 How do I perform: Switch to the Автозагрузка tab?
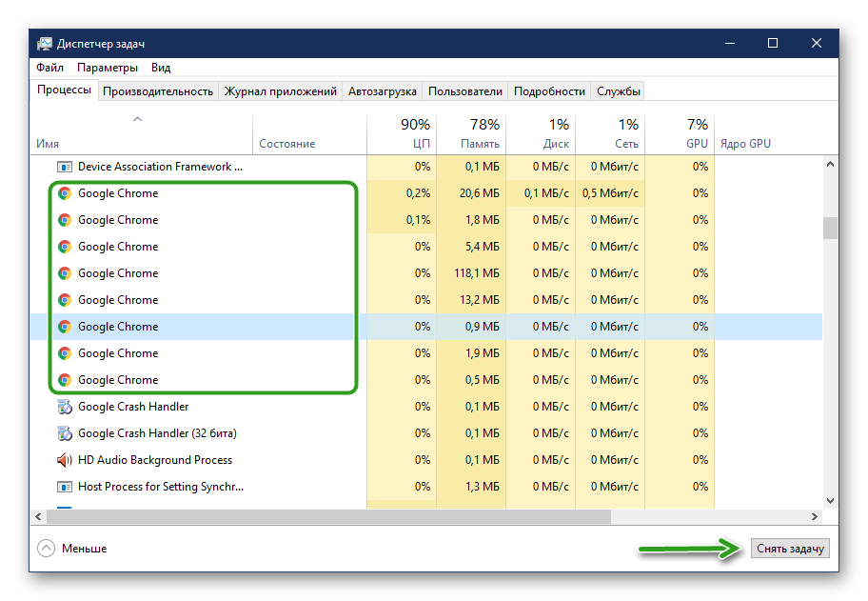point(383,91)
